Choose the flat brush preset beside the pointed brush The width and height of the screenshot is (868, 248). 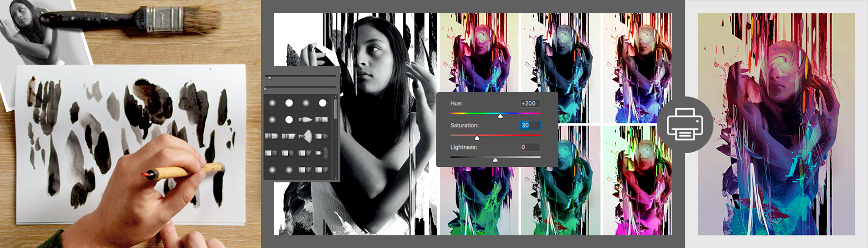point(322,120)
